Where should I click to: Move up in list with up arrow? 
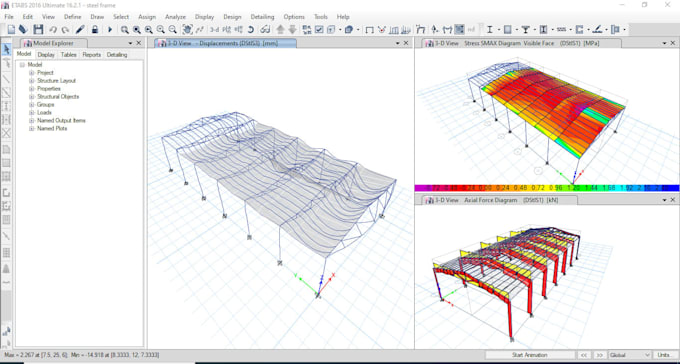point(280,30)
